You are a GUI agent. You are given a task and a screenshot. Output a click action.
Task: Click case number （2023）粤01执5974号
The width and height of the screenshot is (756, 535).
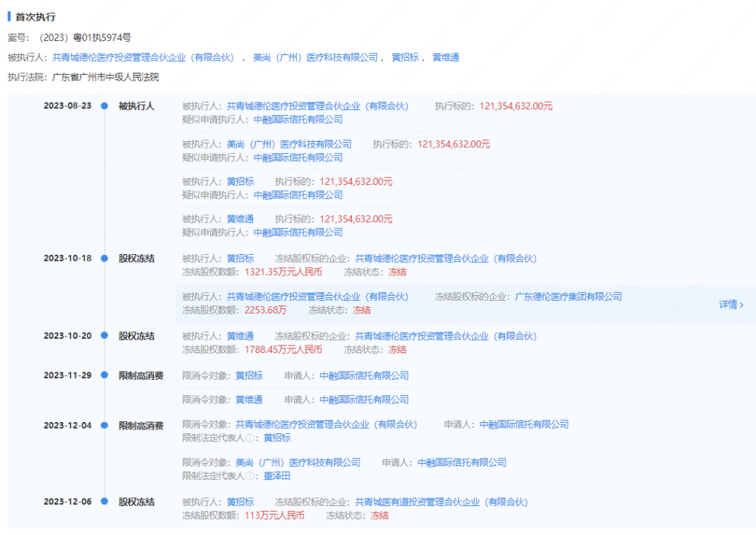click(84, 38)
